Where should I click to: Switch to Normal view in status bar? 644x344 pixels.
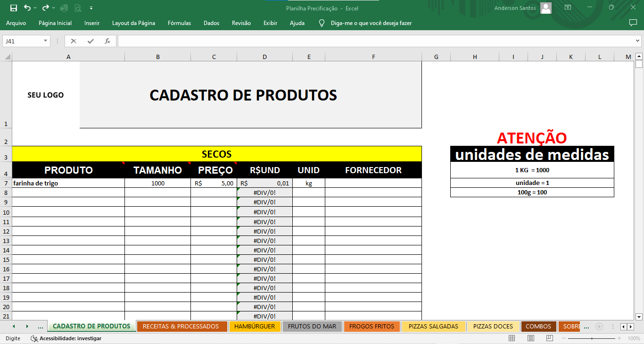coord(512,338)
